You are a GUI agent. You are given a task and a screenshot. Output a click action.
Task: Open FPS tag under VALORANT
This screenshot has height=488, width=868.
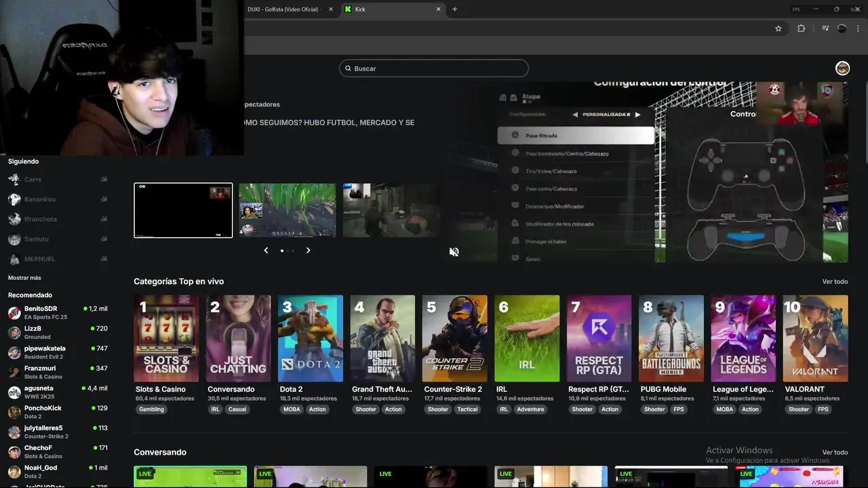tap(823, 409)
